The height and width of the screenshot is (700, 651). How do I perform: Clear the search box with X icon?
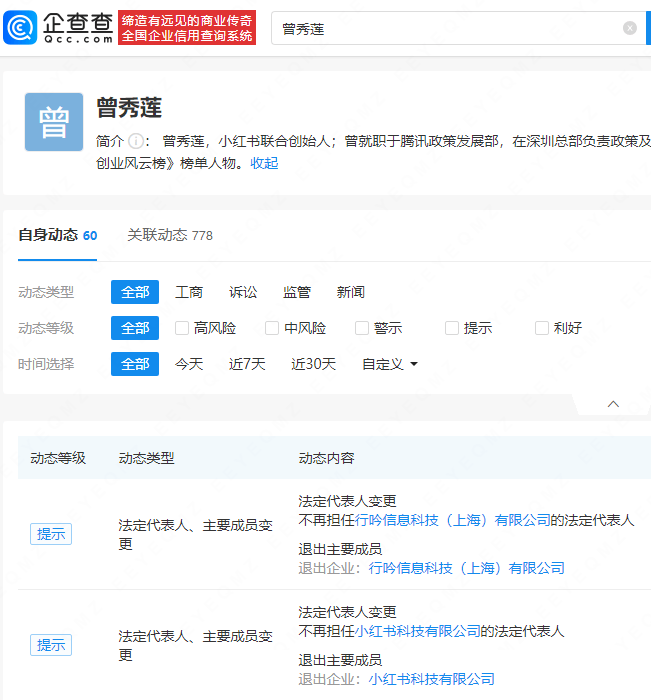[x=630, y=28]
